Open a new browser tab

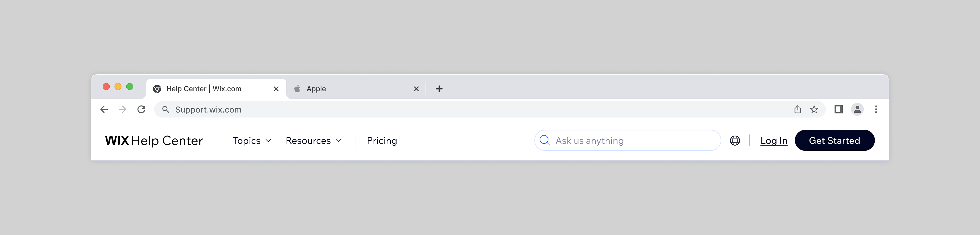tap(439, 89)
